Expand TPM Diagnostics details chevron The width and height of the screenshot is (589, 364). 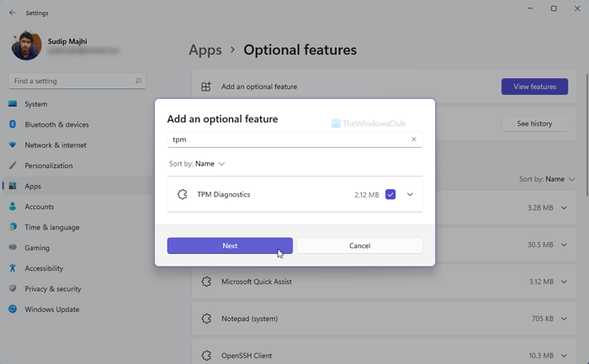click(410, 194)
